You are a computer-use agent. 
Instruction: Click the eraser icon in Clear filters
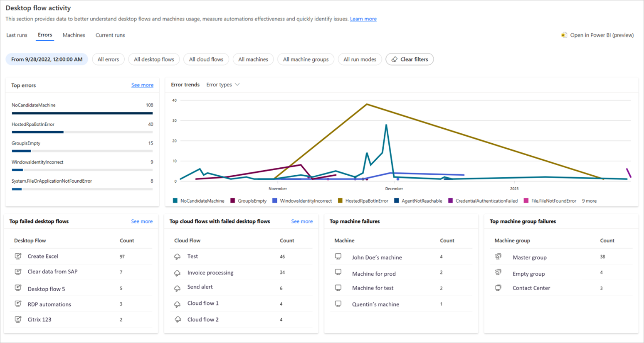(394, 59)
